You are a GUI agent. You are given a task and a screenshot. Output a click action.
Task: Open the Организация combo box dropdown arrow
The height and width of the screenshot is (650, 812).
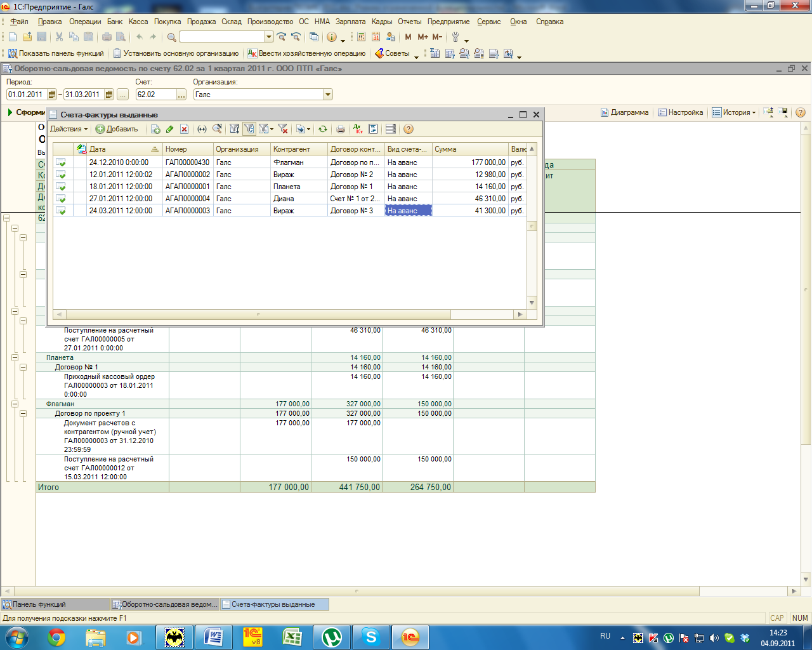click(x=328, y=95)
